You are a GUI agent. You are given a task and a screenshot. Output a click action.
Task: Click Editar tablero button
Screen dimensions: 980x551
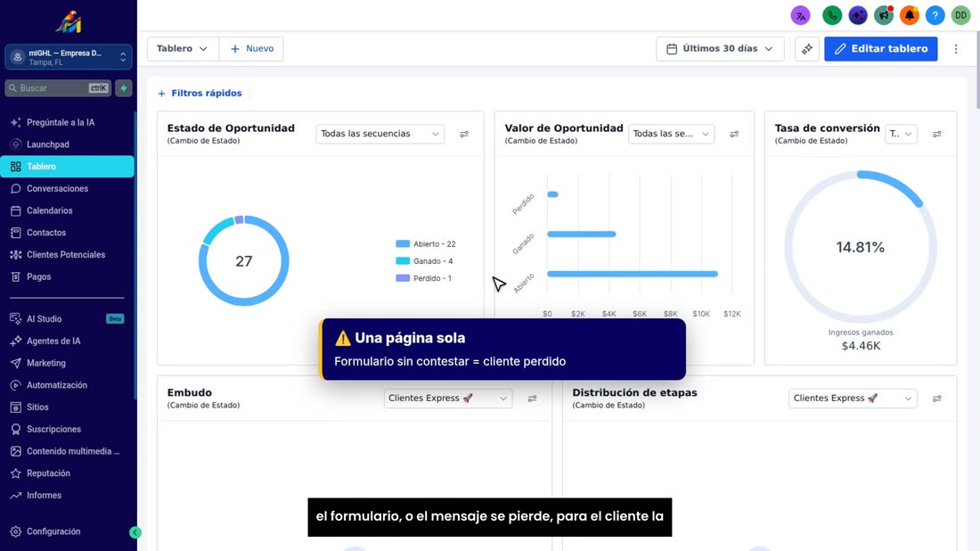click(880, 49)
